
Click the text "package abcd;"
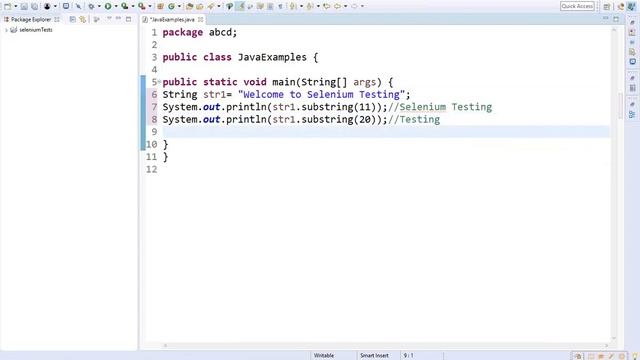200,32
